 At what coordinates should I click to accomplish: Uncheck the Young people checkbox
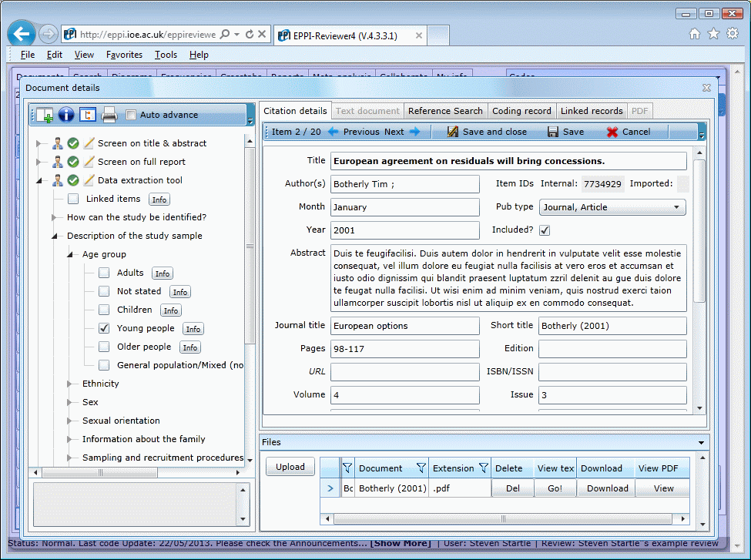tap(104, 328)
